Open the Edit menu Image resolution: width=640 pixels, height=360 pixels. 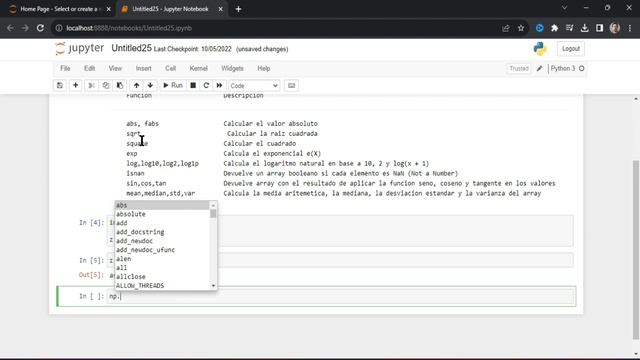coord(89,68)
